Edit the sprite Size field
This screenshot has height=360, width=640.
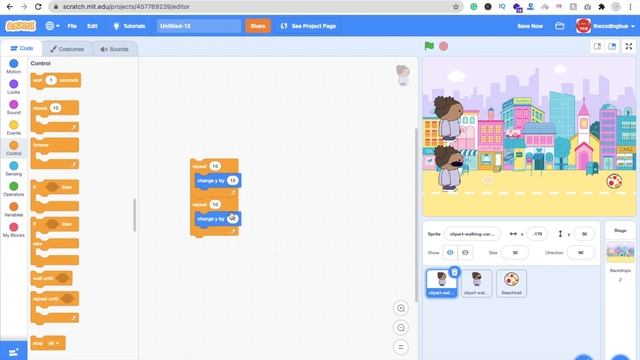click(x=515, y=253)
